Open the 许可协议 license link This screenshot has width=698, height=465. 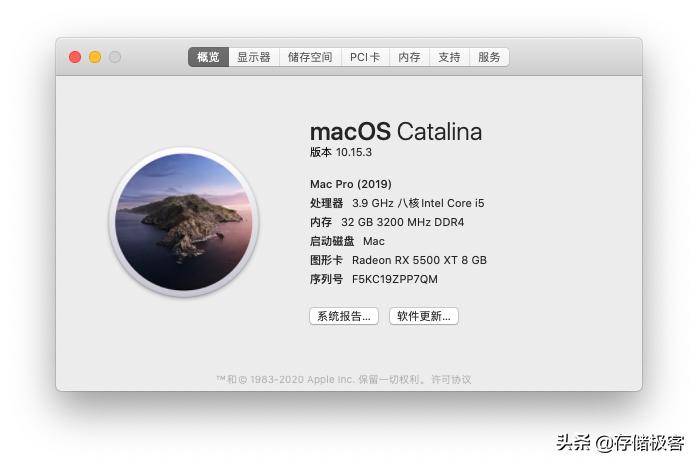(451, 380)
